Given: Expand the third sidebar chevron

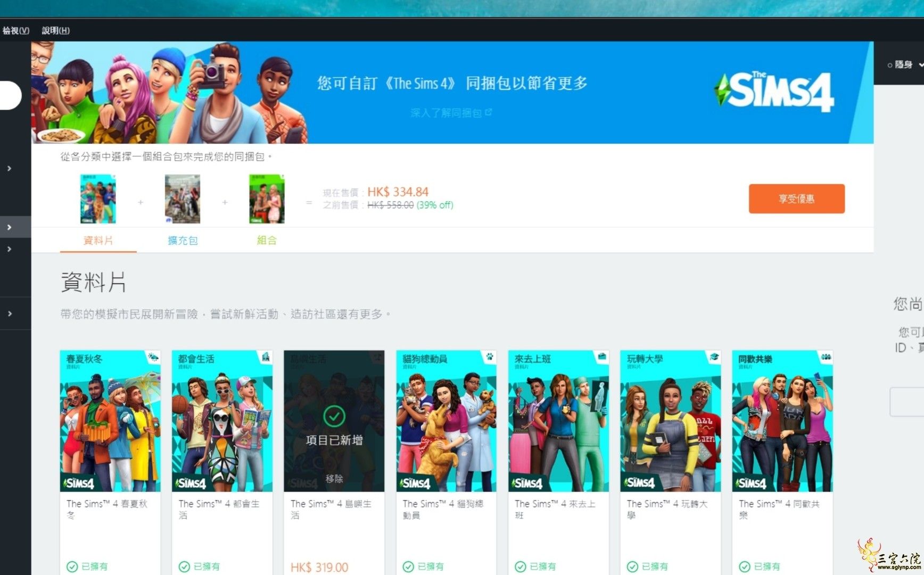Looking at the screenshot, I should [x=9, y=249].
